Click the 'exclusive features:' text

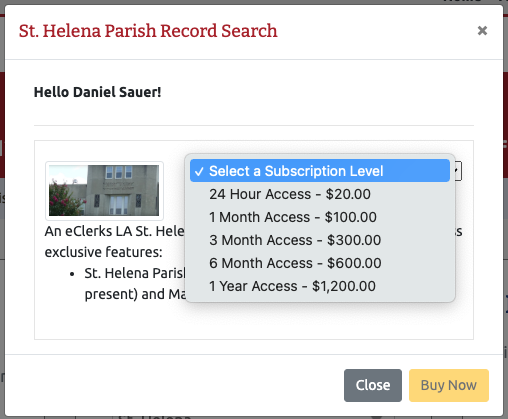coord(103,252)
